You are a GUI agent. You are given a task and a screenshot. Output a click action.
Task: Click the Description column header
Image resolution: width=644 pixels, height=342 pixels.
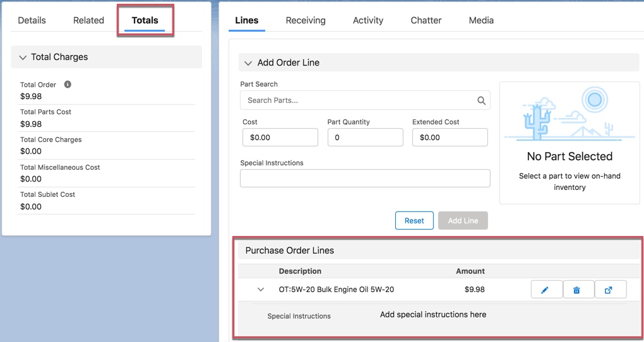pos(300,271)
